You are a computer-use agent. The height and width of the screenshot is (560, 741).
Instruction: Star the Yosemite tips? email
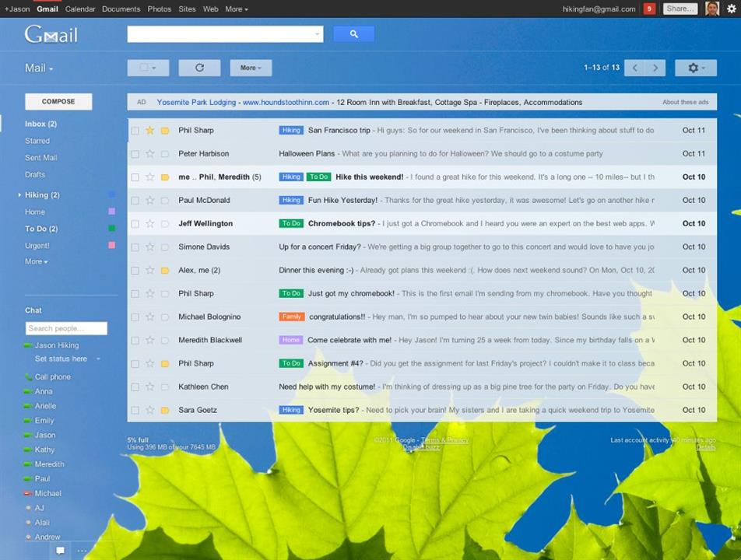(x=149, y=410)
